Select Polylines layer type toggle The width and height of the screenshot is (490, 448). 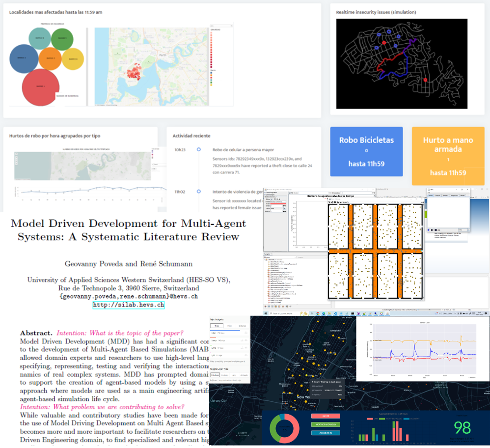(x=216, y=375)
